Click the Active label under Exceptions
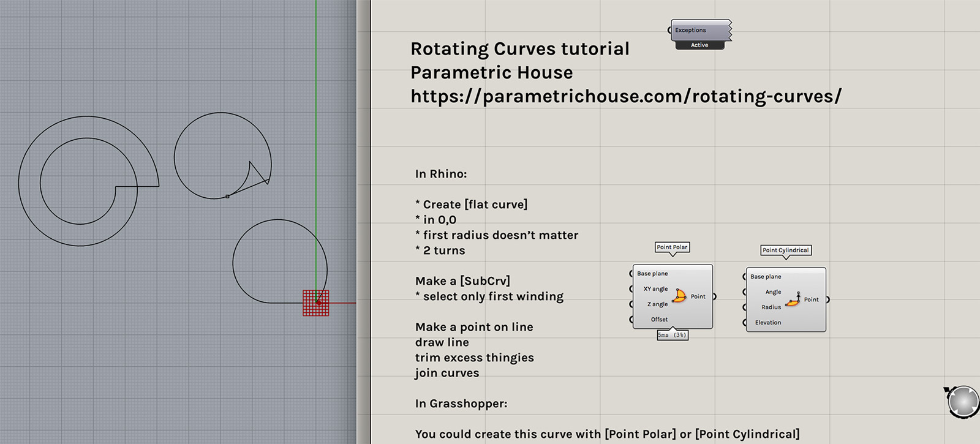 coord(699,45)
